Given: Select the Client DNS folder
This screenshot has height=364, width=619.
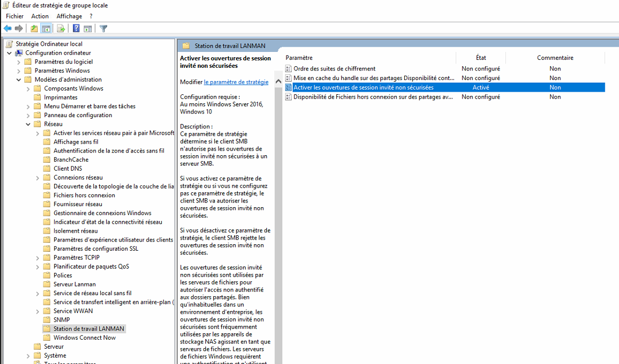Looking at the screenshot, I should [67, 168].
